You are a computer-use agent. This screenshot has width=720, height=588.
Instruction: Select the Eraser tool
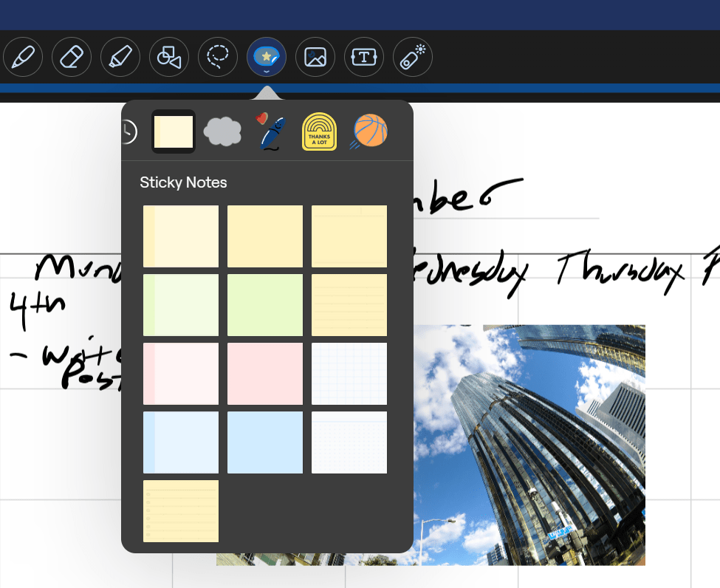pos(72,57)
